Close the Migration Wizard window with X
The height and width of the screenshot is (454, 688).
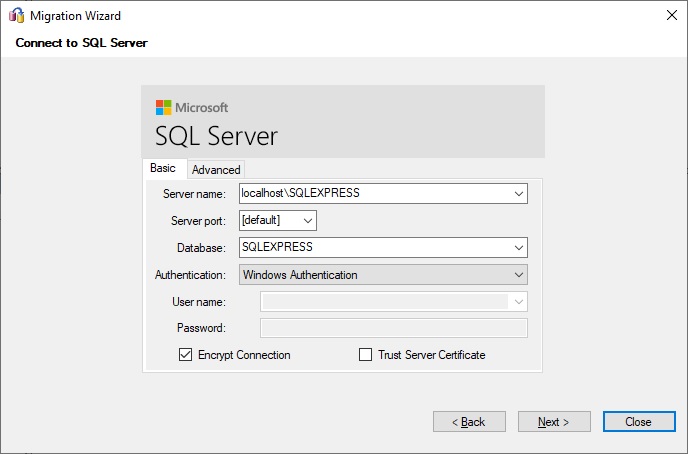click(x=671, y=15)
